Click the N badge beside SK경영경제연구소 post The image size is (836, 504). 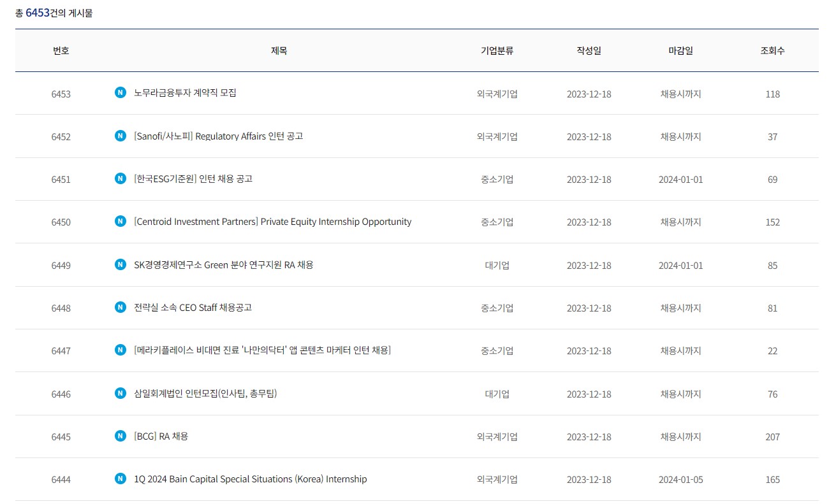point(120,264)
